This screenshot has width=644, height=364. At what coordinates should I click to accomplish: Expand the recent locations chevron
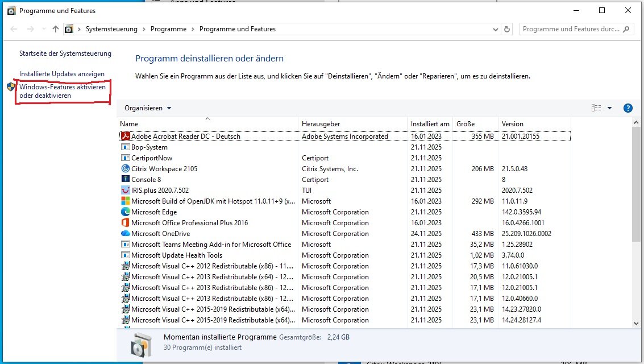43,29
